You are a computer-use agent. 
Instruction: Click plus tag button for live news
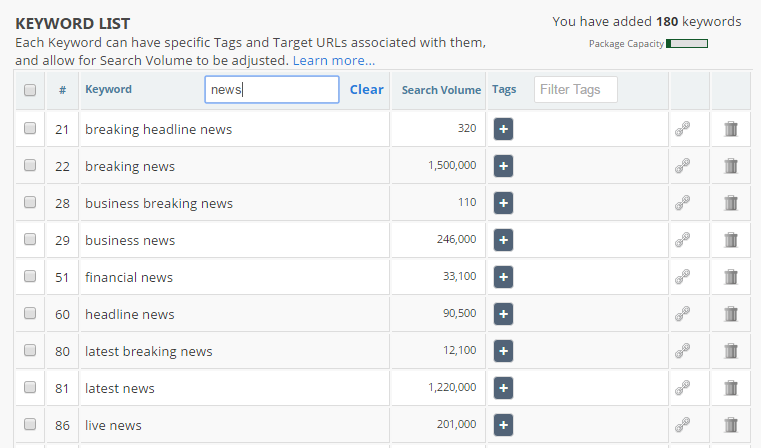point(503,425)
